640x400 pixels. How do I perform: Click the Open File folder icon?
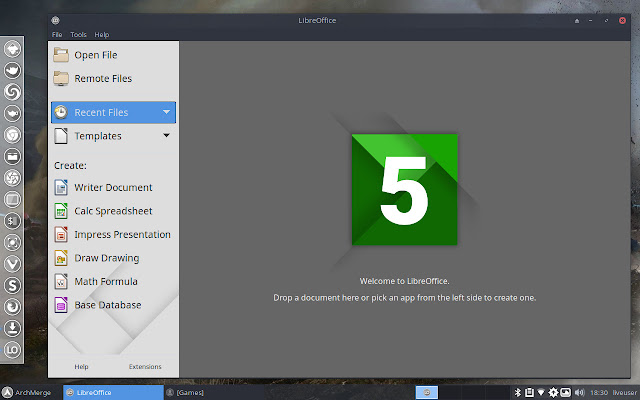tap(61, 55)
